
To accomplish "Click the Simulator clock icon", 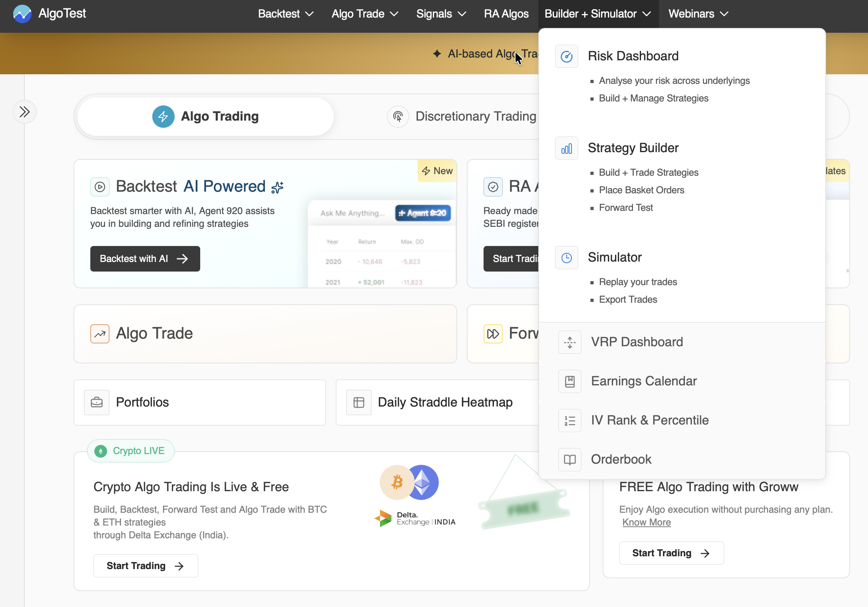I will click(x=566, y=258).
